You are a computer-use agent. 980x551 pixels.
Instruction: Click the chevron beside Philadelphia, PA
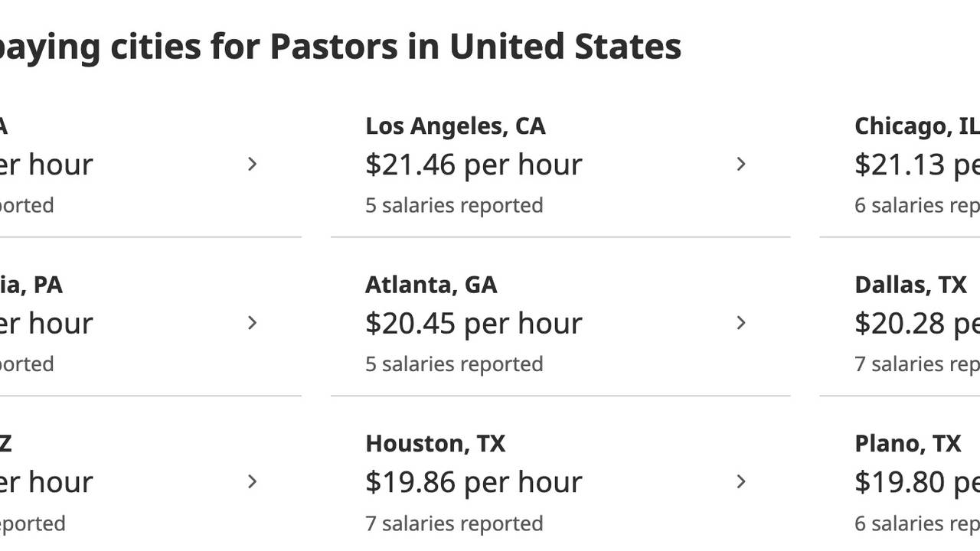click(252, 323)
